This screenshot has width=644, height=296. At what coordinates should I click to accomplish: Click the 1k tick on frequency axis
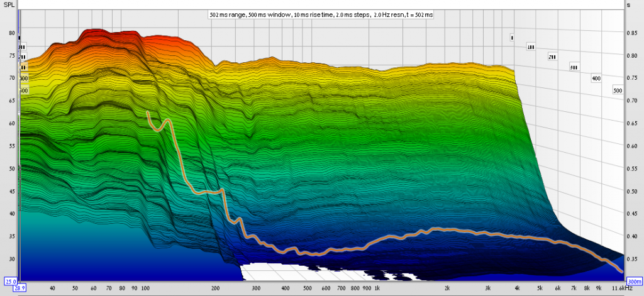[377, 288]
